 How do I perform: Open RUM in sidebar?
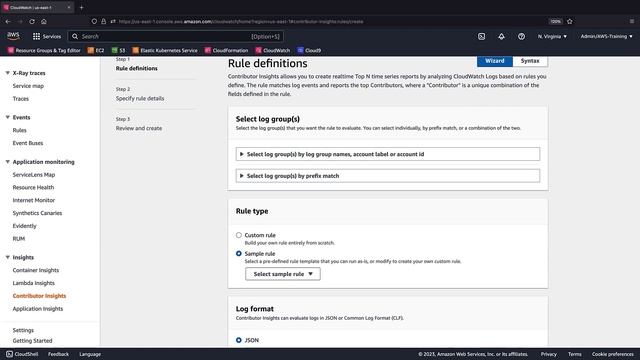[x=19, y=239]
